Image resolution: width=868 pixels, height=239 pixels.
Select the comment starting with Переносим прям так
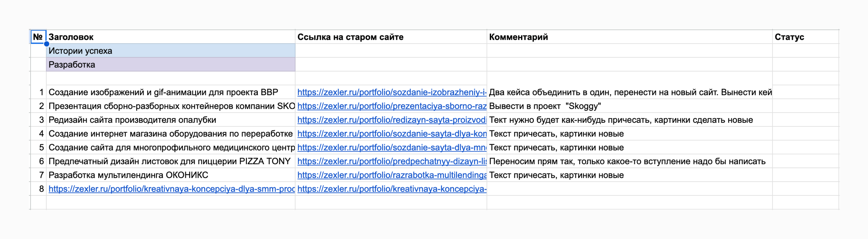(627, 161)
